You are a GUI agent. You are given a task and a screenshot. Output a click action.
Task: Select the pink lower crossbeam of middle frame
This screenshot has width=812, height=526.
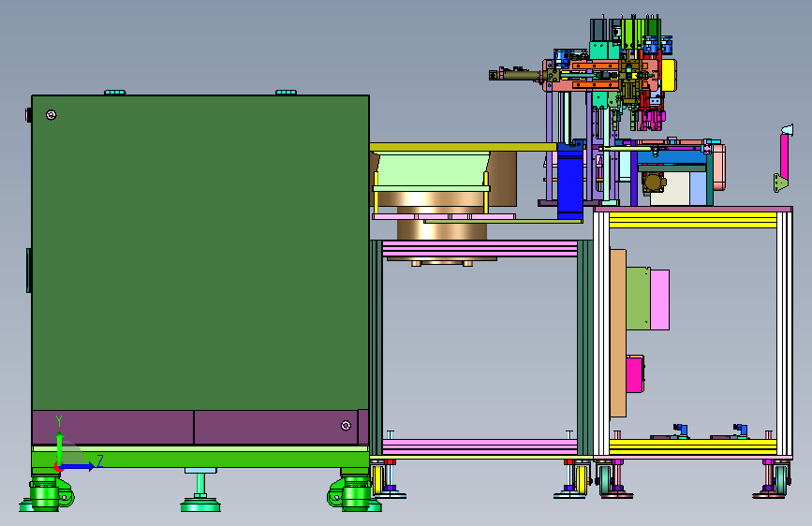480,447
